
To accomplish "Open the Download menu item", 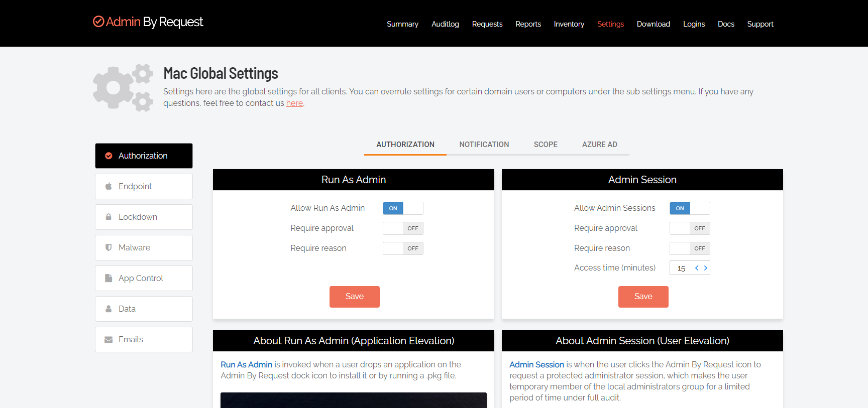I will tap(654, 24).
